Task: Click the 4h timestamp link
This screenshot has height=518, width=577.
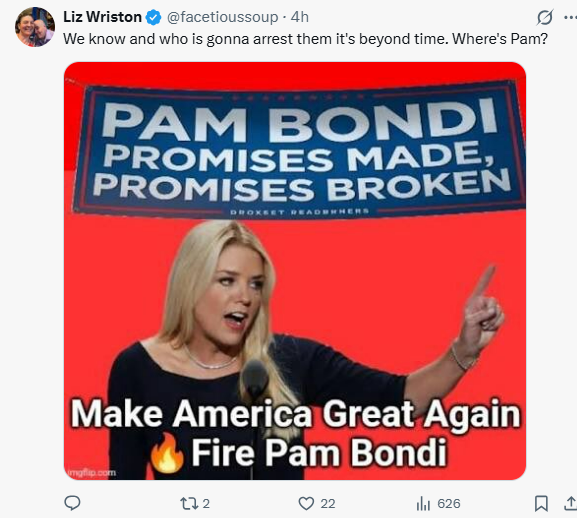Action: [x=300, y=17]
